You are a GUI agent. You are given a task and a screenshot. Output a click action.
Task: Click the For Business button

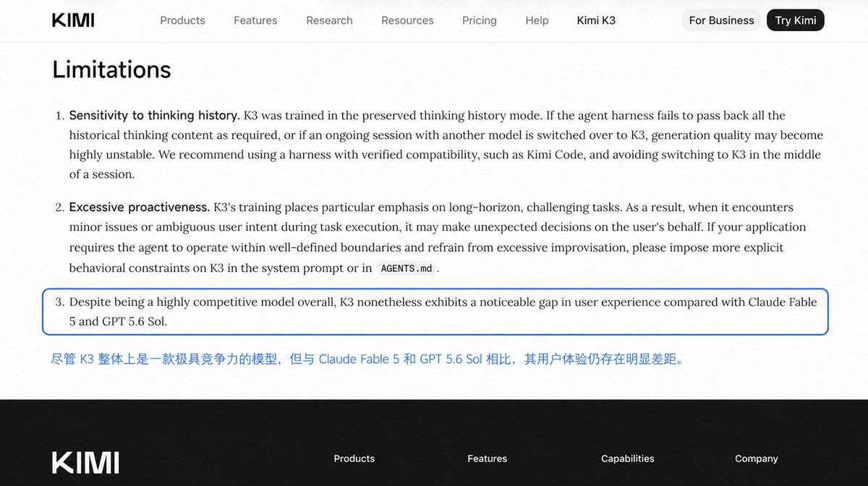[x=722, y=20]
